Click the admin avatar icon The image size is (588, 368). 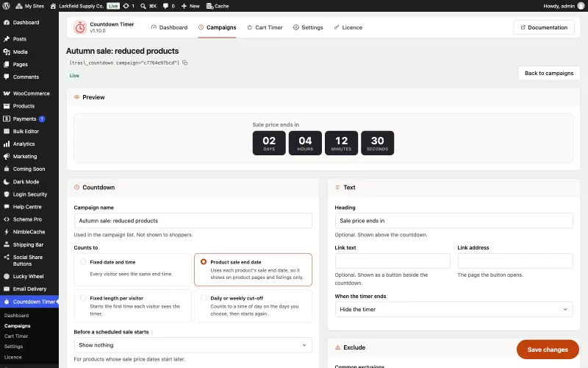(x=581, y=6)
